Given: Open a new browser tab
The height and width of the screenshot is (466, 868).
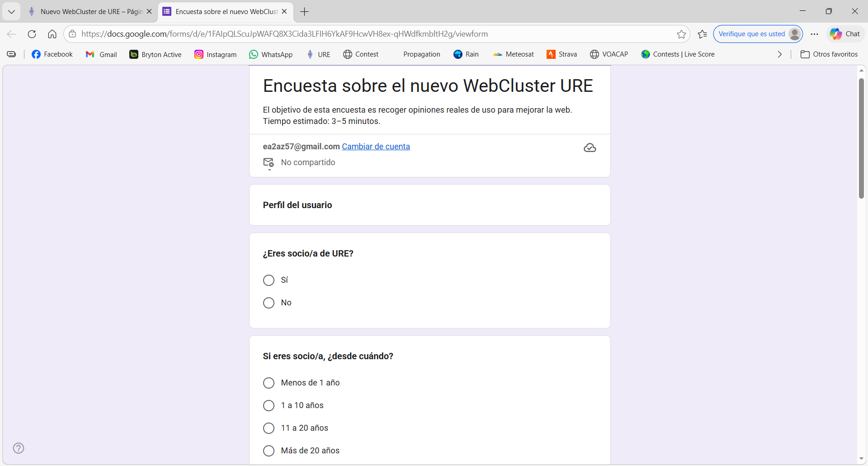Looking at the screenshot, I should [305, 12].
